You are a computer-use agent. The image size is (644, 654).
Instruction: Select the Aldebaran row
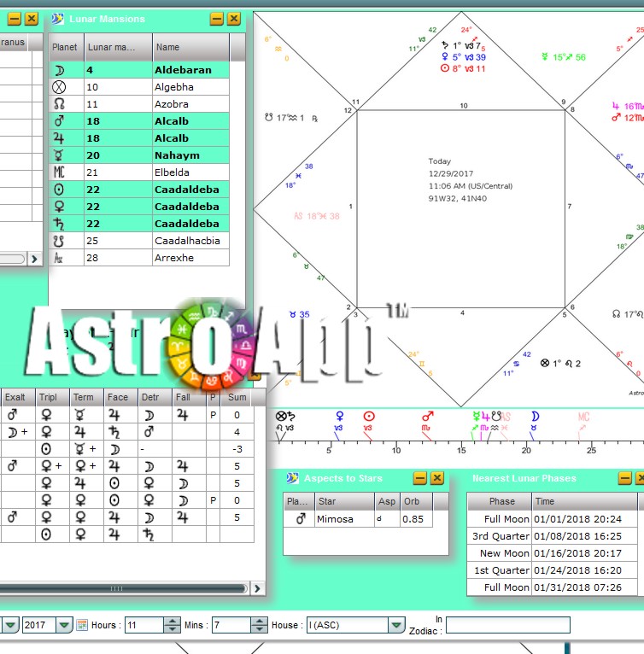pyautogui.click(x=139, y=70)
